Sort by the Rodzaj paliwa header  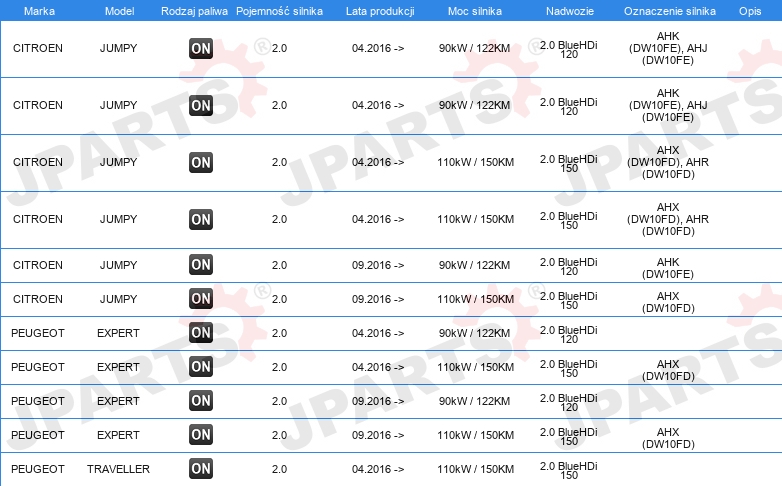(194, 11)
